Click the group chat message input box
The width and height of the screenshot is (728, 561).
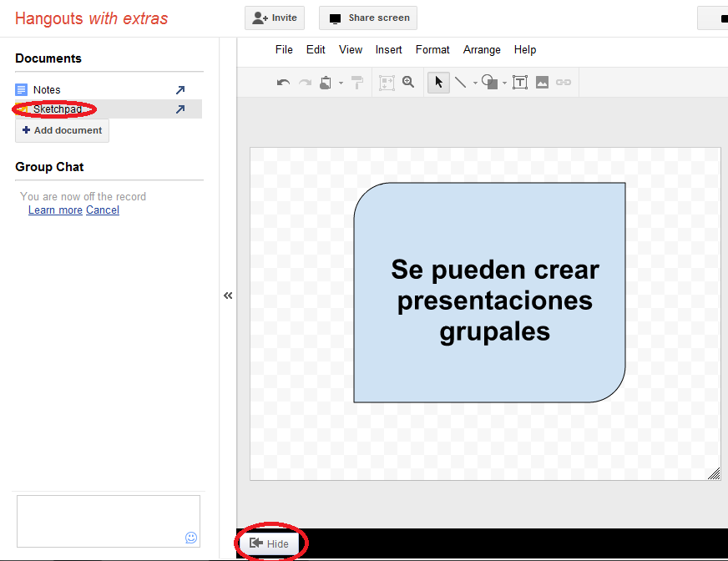coord(100,520)
